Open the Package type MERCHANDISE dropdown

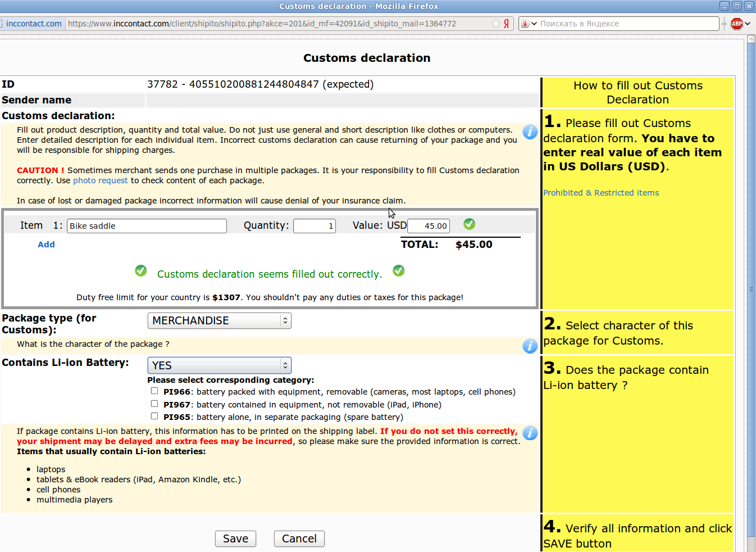(x=219, y=320)
